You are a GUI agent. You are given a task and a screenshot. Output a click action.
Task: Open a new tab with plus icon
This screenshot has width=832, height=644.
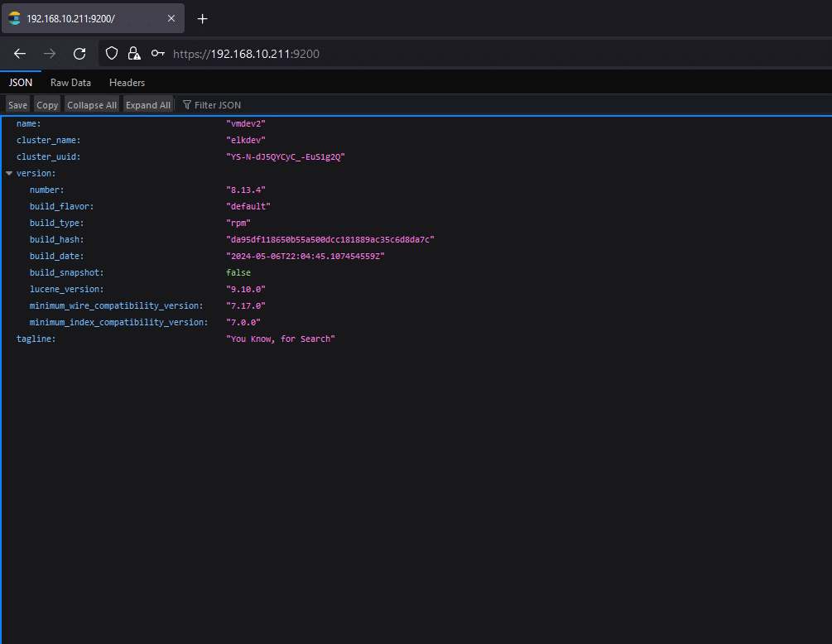pos(202,19)
